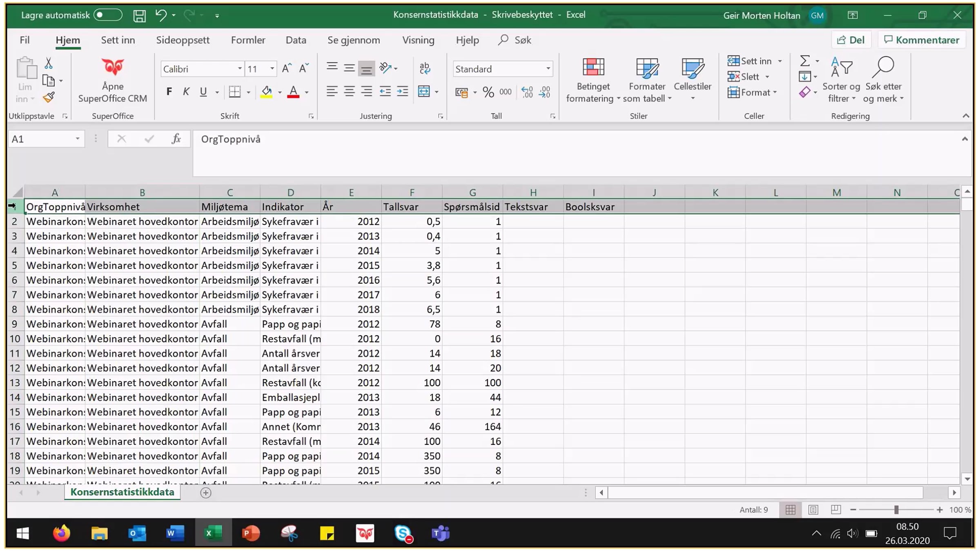The height and width of the screenshot is (551, 980).
Task: Click the Format Painter brush icon
Action: coord(49,97)
